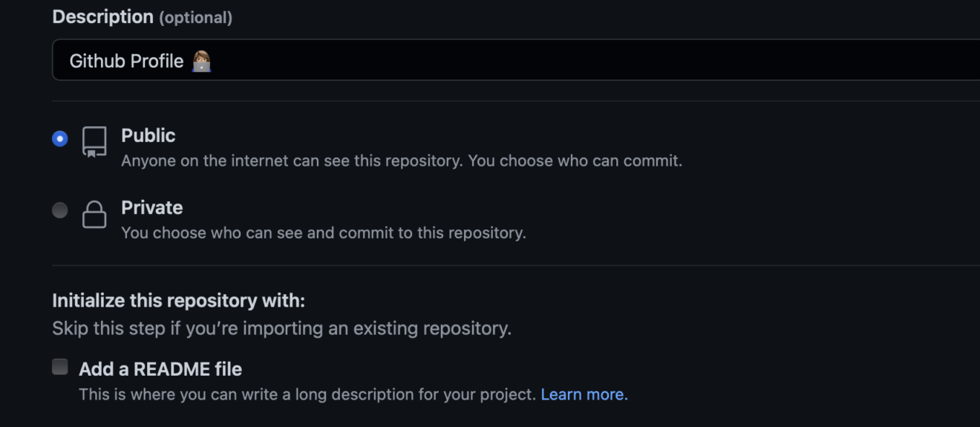Click the Public repository book icon

pos(94,142)
